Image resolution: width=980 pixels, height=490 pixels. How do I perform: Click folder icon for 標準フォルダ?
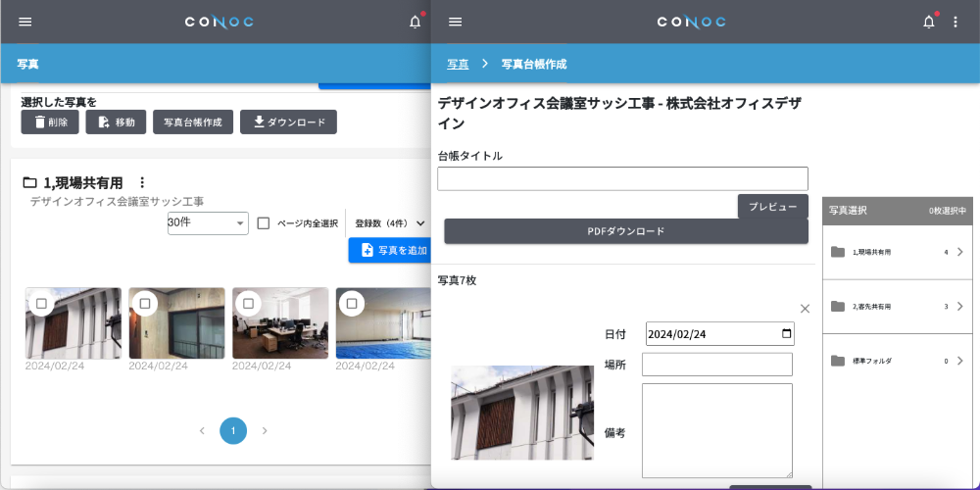coord(838,361)
